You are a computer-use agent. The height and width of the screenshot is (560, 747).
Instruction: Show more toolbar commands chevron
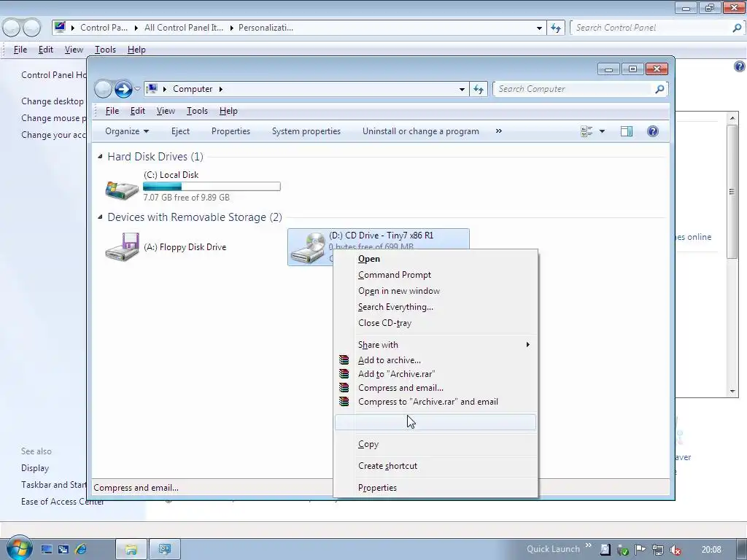[x=498, y=131]
